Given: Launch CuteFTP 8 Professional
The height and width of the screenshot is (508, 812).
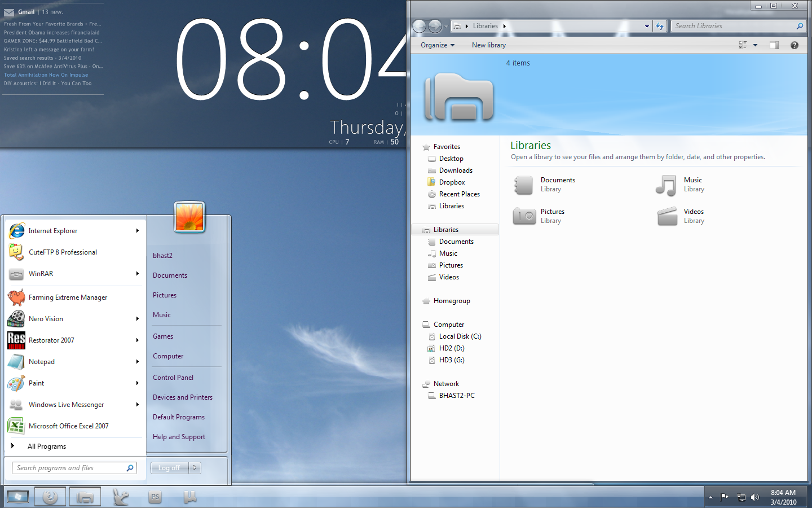Looking at the screenshot, I should click(73, 252).
